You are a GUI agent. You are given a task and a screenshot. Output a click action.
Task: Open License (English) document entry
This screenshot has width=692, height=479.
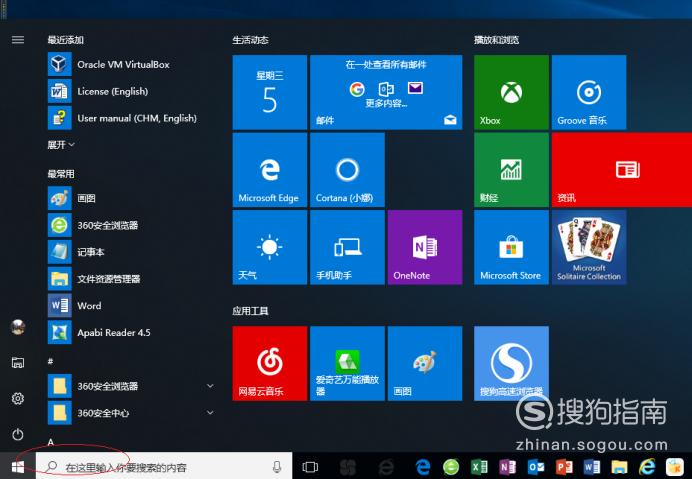(x=131, y=91)
